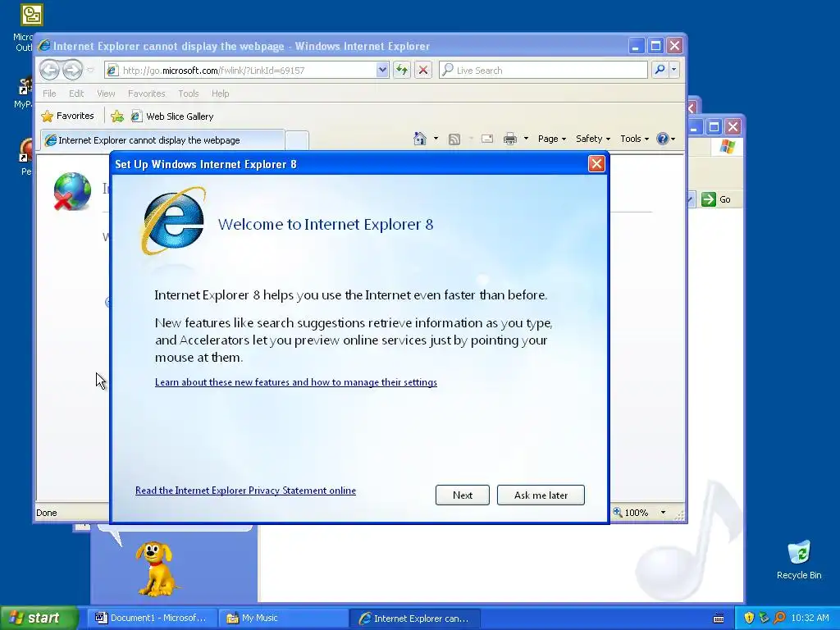Open the recent pages dropdown next to Forward
Image resolution: width=840 pixels, height=630 pixels.
90,71
